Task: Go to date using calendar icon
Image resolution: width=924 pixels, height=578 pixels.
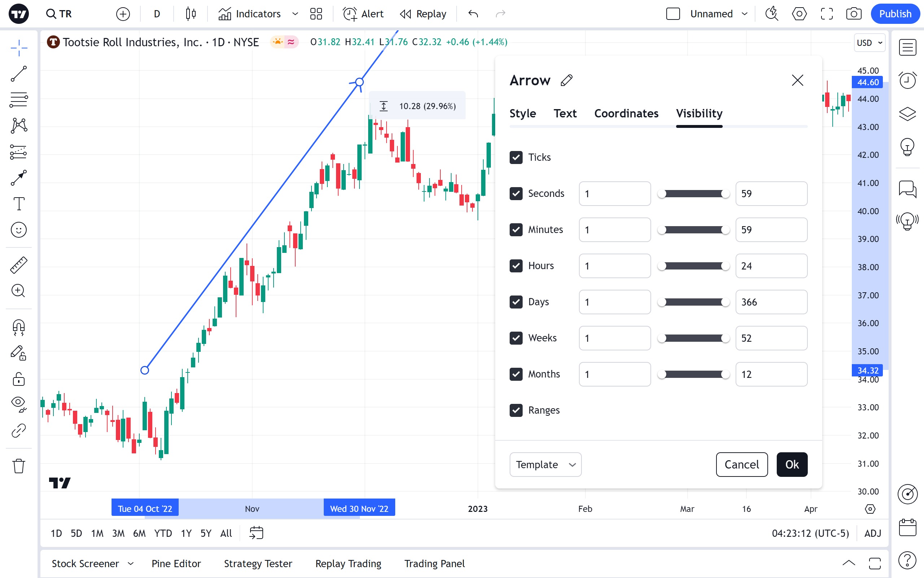Action: coord(256,533)
